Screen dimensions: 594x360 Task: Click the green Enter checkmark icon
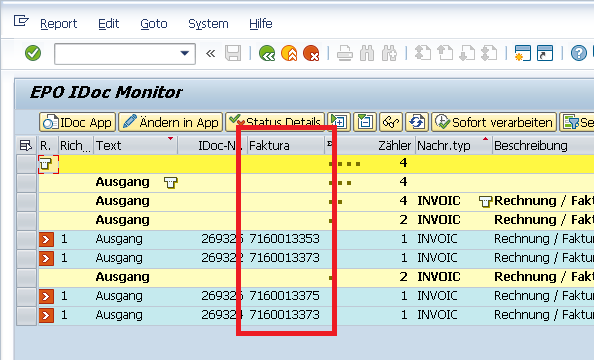[x=33, y=53]
